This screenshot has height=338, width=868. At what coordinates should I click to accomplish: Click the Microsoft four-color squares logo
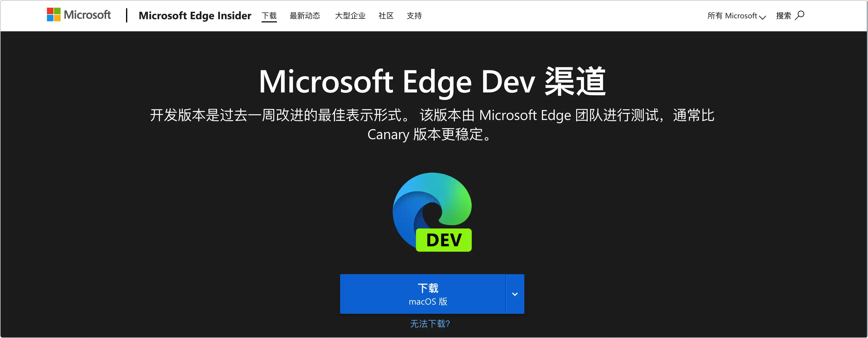pos(53,15)
